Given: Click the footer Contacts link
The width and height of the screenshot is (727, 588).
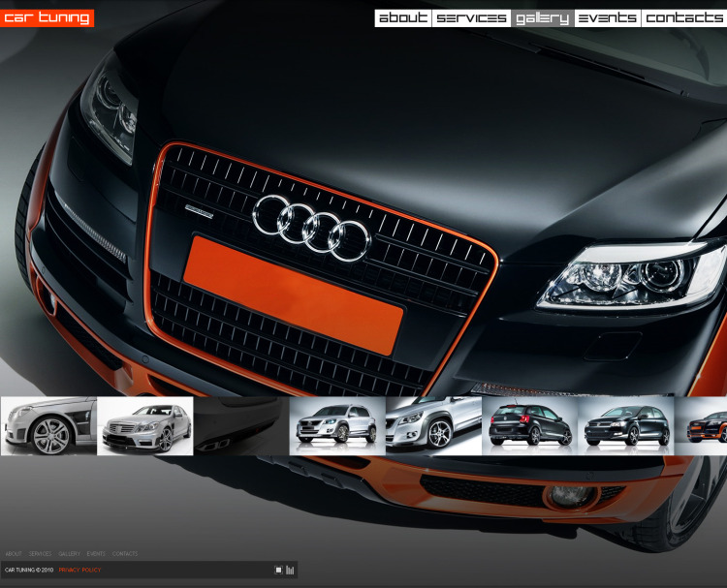Looking at the screenshot, I should tap(125, 554).
